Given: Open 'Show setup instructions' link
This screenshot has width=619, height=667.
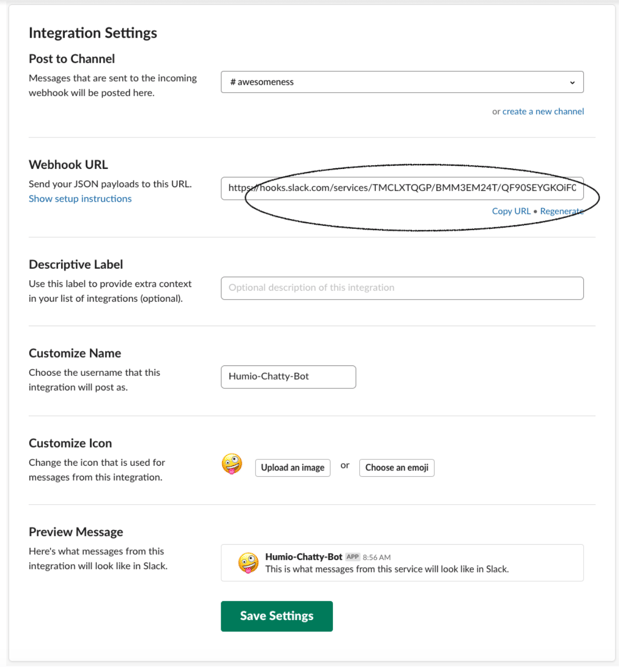Looking at the screenshot, I should [x=80, y=199].
